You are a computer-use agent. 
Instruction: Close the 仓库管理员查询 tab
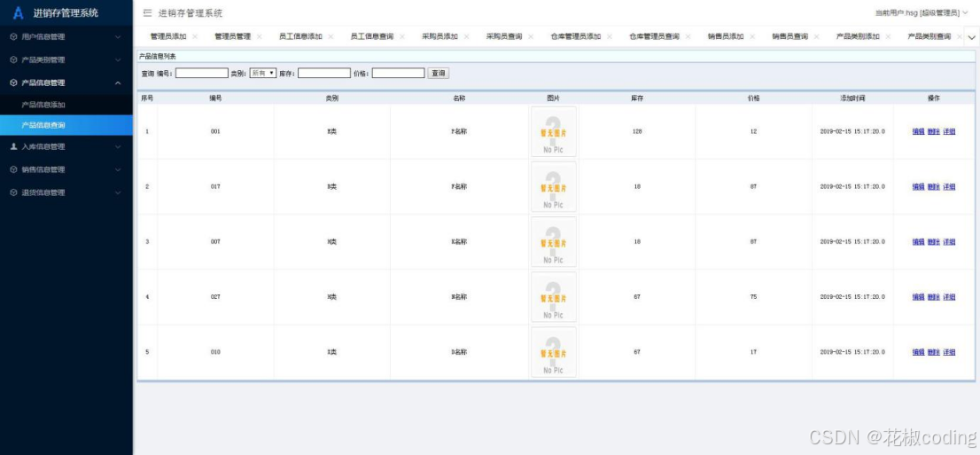click(x=688, y=37)
